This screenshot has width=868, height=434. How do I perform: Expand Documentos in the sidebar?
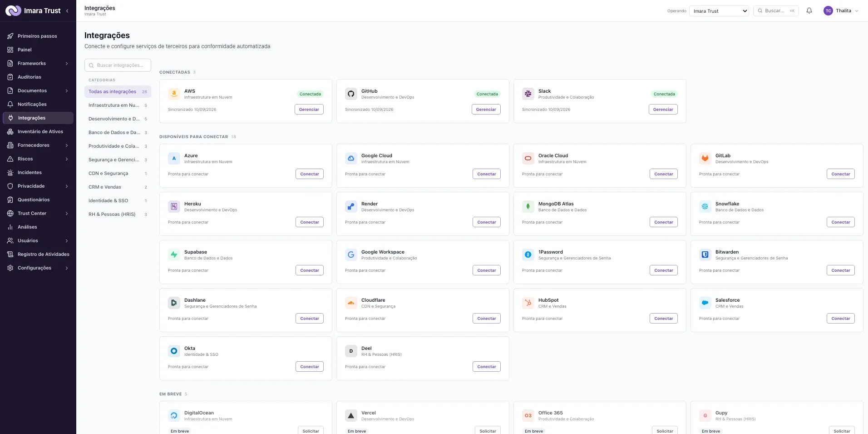[38, 91]
